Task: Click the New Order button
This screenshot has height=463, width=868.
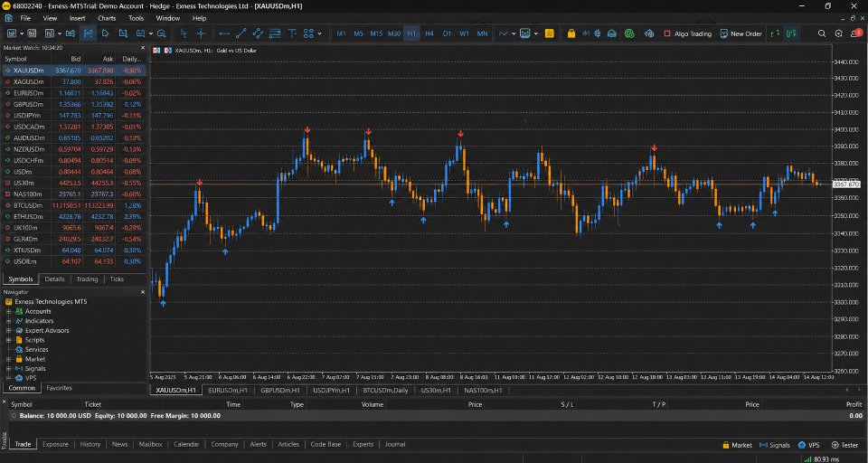Action: tap(741, 33)
